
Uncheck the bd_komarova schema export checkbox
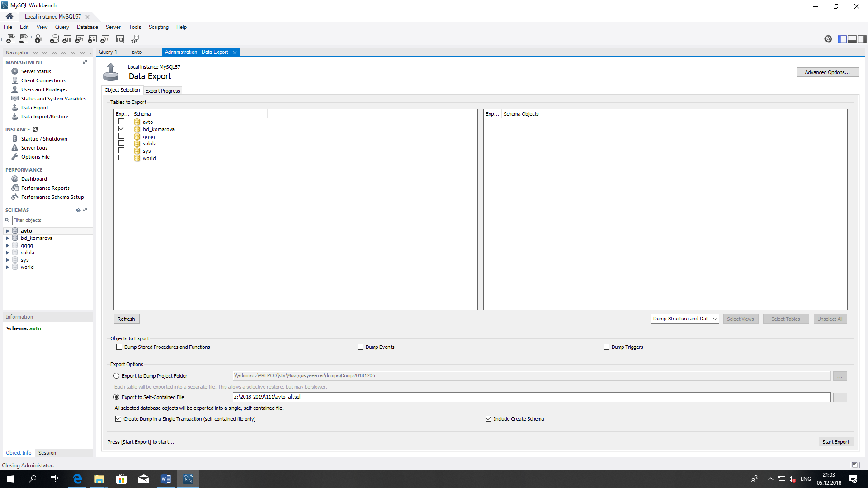(x=121, y=129)
